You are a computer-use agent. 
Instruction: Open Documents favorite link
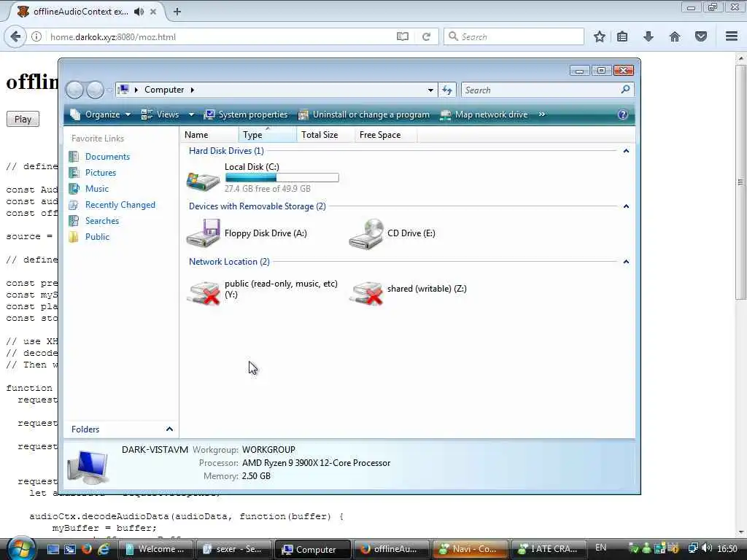click(x=107, y=156)
